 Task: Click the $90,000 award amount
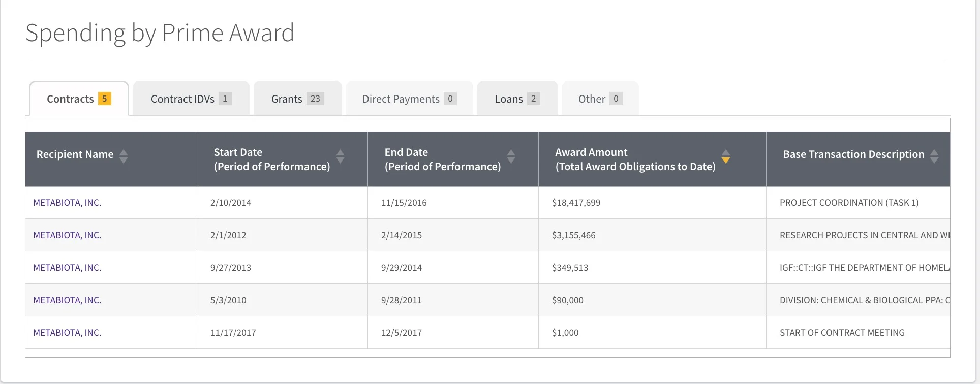point(568,300)
